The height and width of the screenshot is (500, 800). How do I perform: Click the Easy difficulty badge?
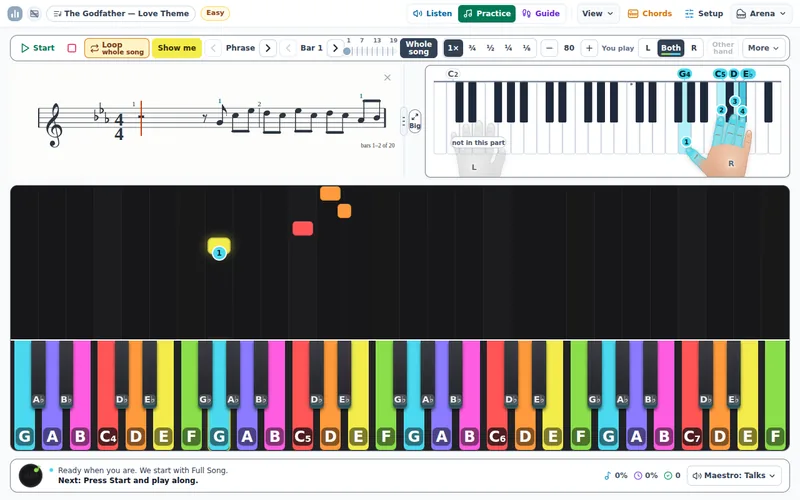tap(215, 13)
